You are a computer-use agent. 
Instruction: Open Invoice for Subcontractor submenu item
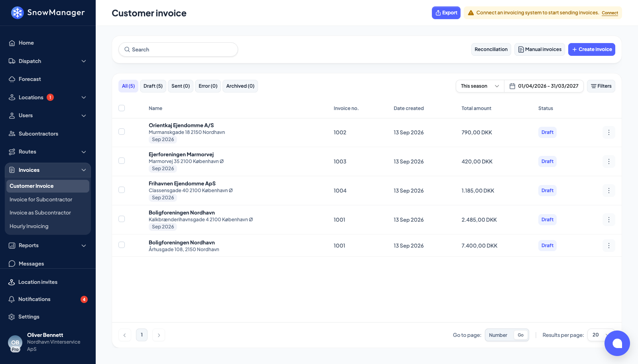[x=48, y=199]
